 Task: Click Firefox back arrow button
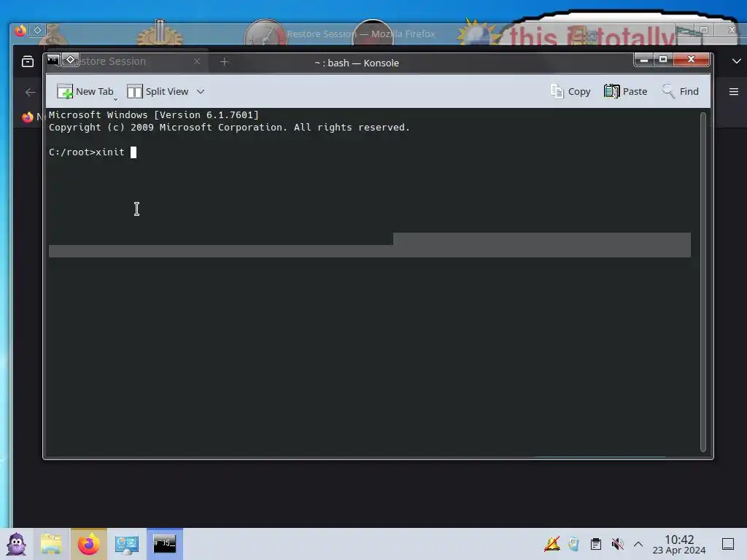(x=31, y=92)
